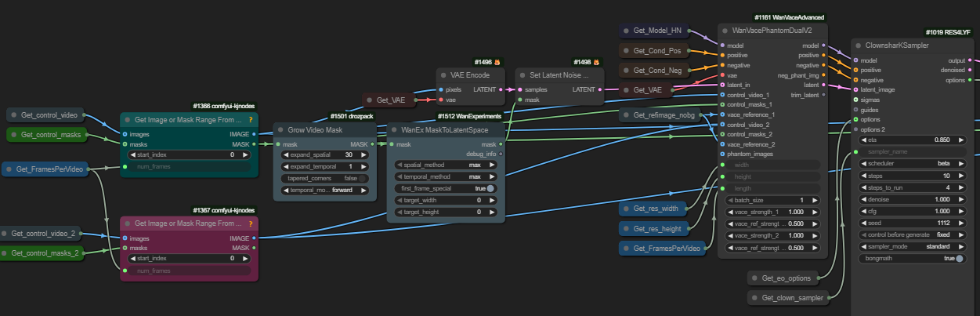Image resolution: width=980 pixels, height=316 pixels.
Task: Click the seed value field
Action: [912, 223]
